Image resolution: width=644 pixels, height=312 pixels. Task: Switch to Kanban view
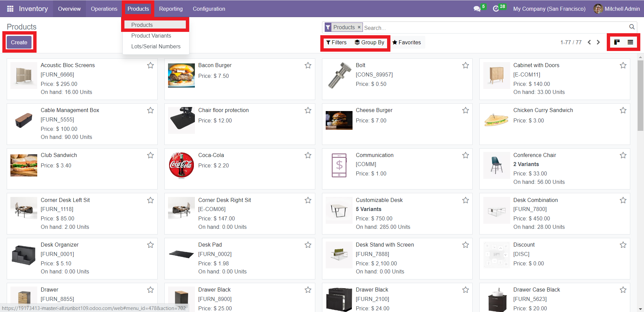tap(617, 42)
